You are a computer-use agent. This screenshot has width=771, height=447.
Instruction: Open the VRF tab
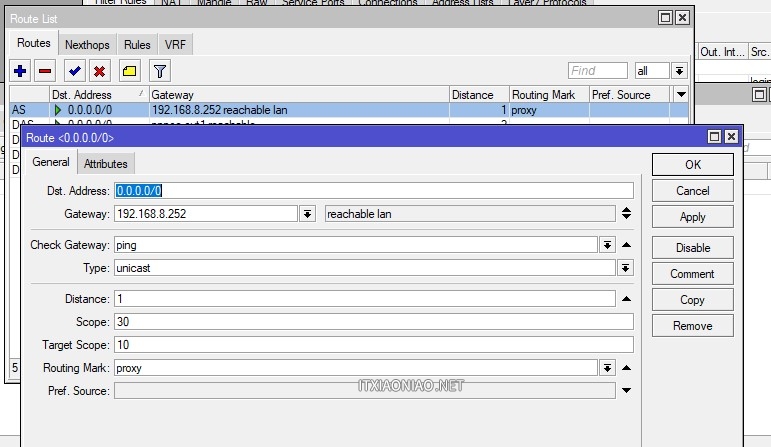175,45
